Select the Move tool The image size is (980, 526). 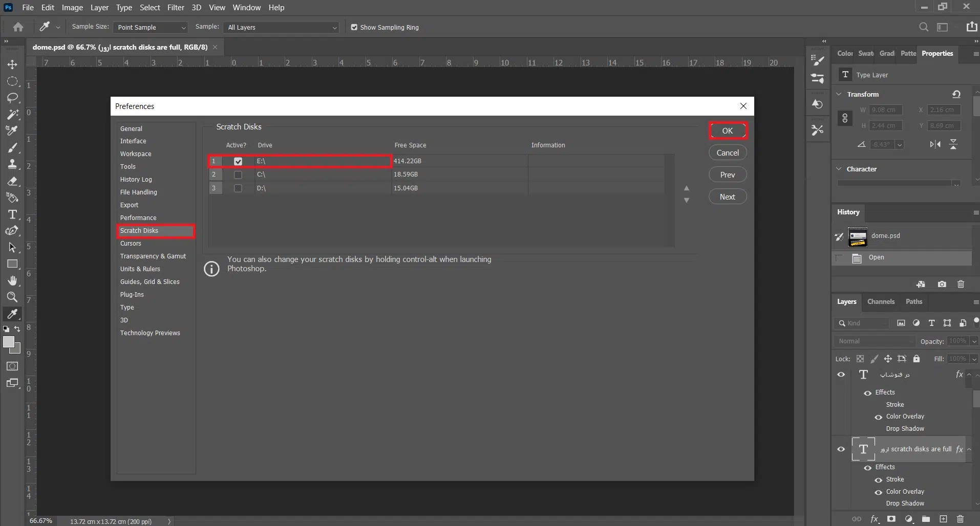click(x=12, y=64)
